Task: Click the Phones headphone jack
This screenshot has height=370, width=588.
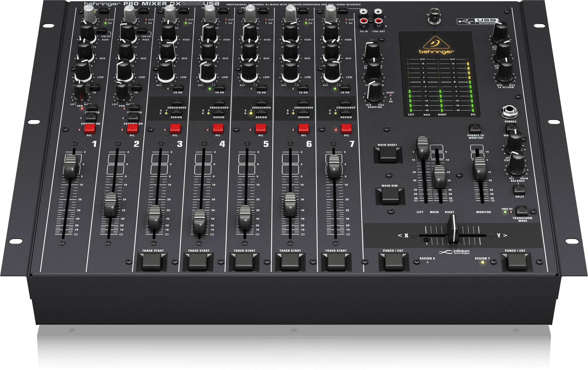Action: (510, 112)
